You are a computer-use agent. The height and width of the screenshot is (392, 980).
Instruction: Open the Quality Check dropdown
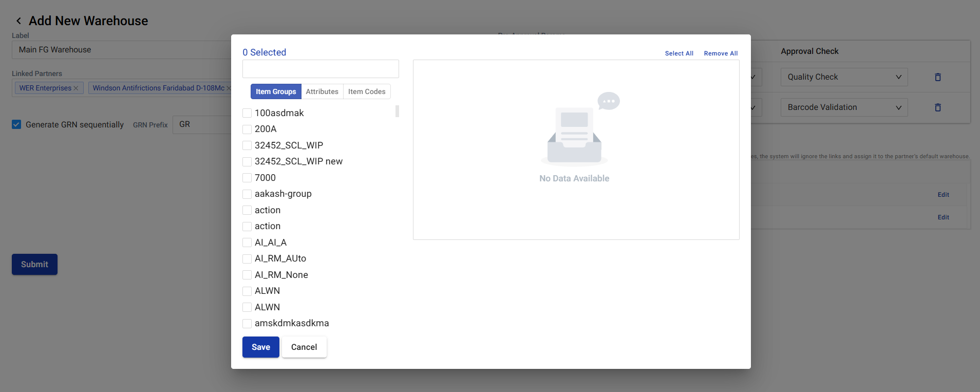point(844,77)
